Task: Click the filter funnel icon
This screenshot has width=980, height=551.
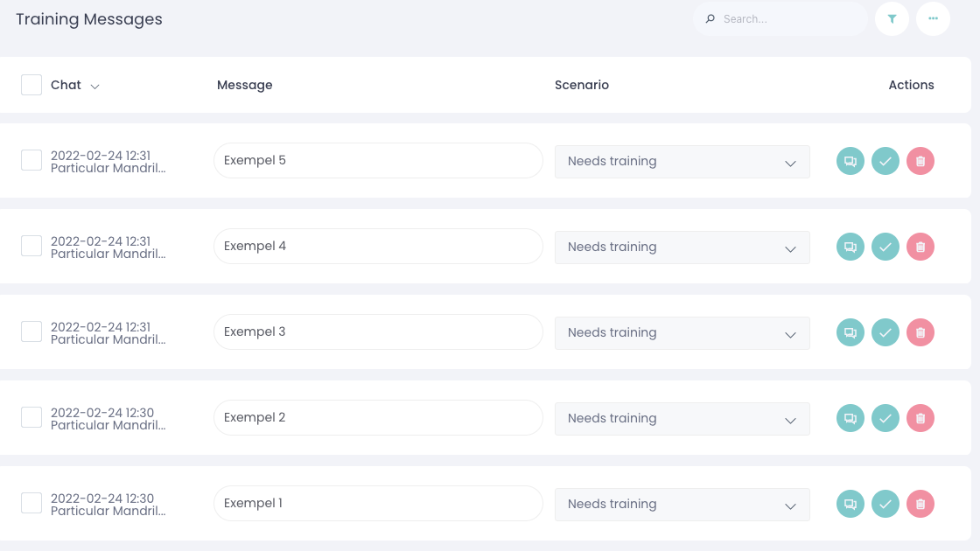Action: pyautogui.click(x=892, y=18)
